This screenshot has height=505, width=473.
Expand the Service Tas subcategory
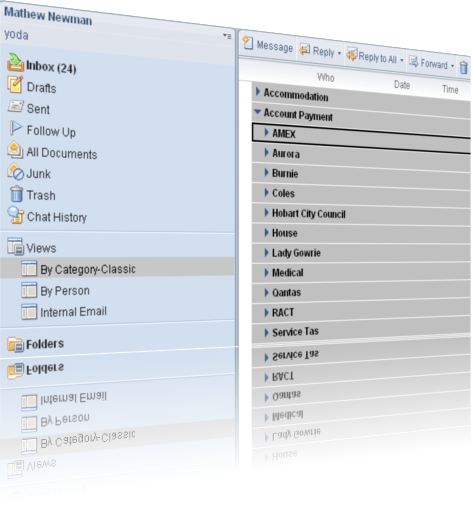(266, 332)
